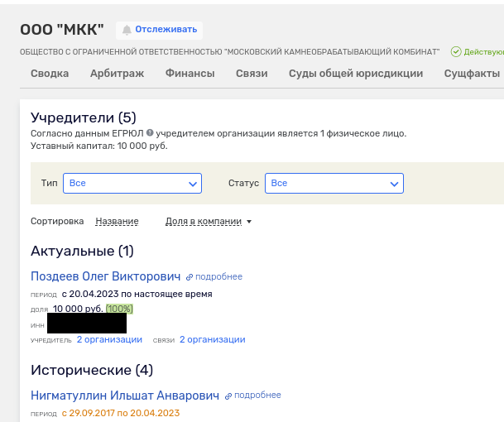The height and width of the screenshot is (422, 504).
Task: Switch to the Арбитраж tab
Action: 117,74
